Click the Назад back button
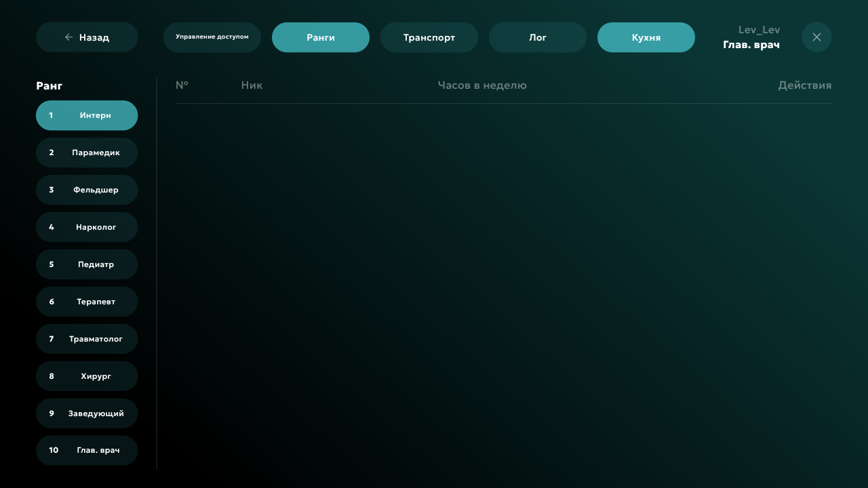This screenshot has height=488, width=868. coord(87,37)
